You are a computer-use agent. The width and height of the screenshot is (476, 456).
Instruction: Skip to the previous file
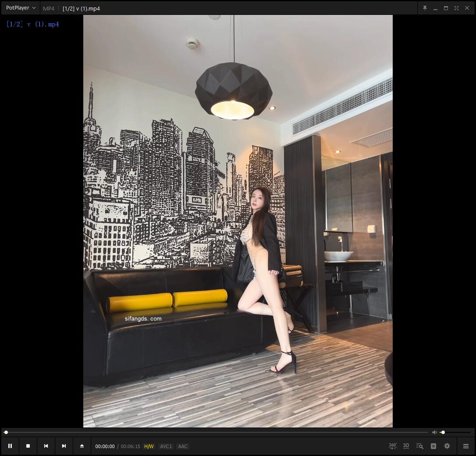click(46, 446)
